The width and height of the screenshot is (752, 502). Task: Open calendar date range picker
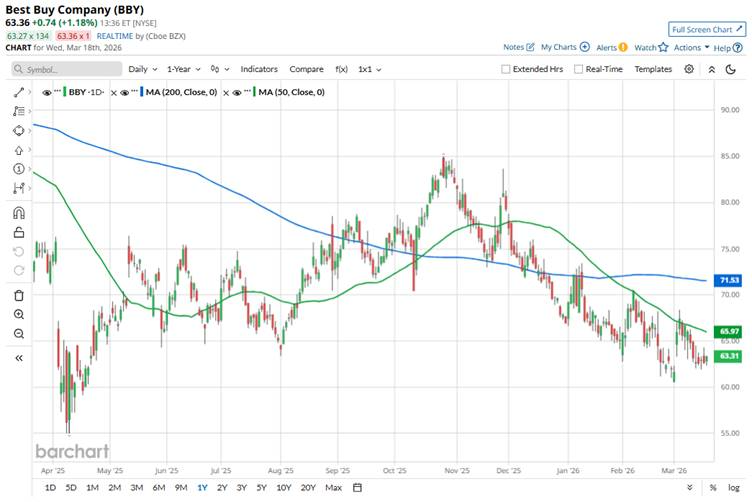[357, 488]
